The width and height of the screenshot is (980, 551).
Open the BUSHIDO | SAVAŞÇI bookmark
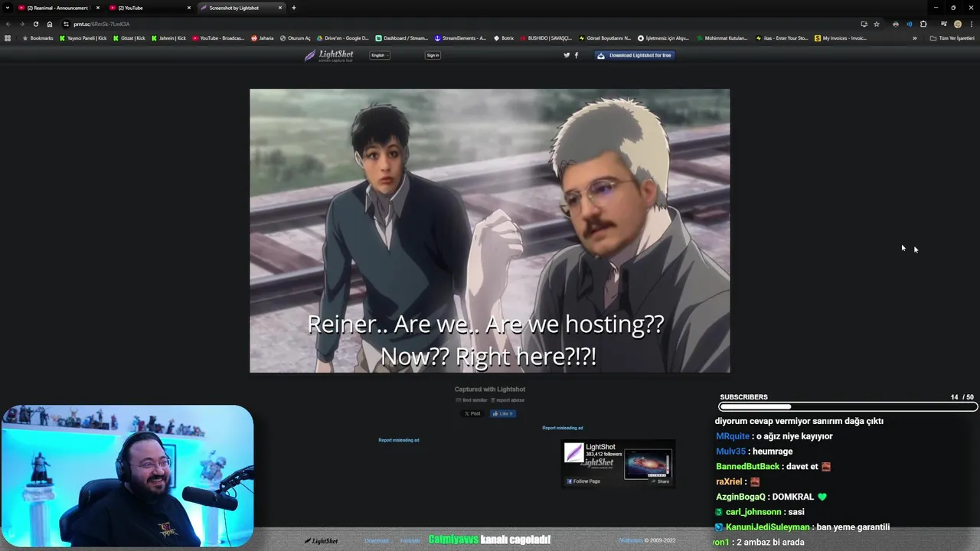pos(545,38)
